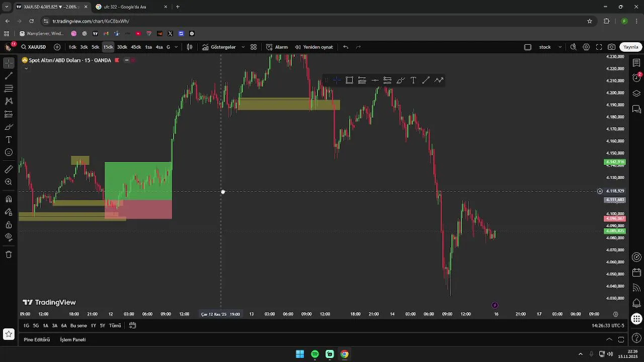
Task: Open alerts panel with badge 2
Action: tap(636, 77)
